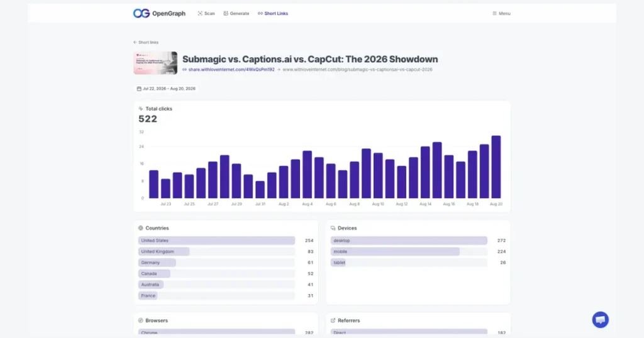Screen dimensions: 644x338
Task: Click the Referrers external link icon
Action: click(333, 320)
